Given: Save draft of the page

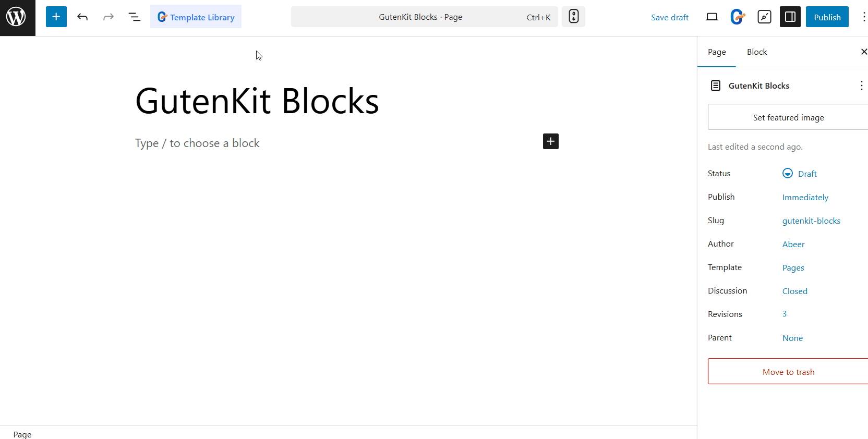Looking at the screenshot, I should (669, 17).
